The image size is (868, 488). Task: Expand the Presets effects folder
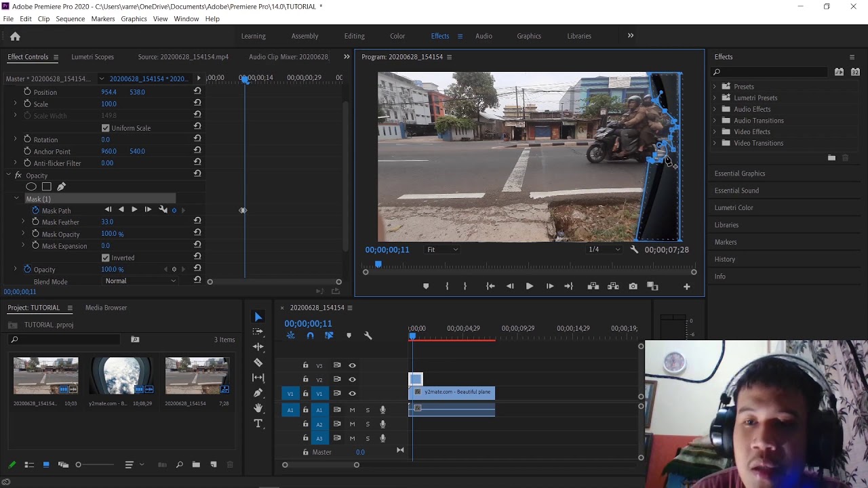(714, 87)
